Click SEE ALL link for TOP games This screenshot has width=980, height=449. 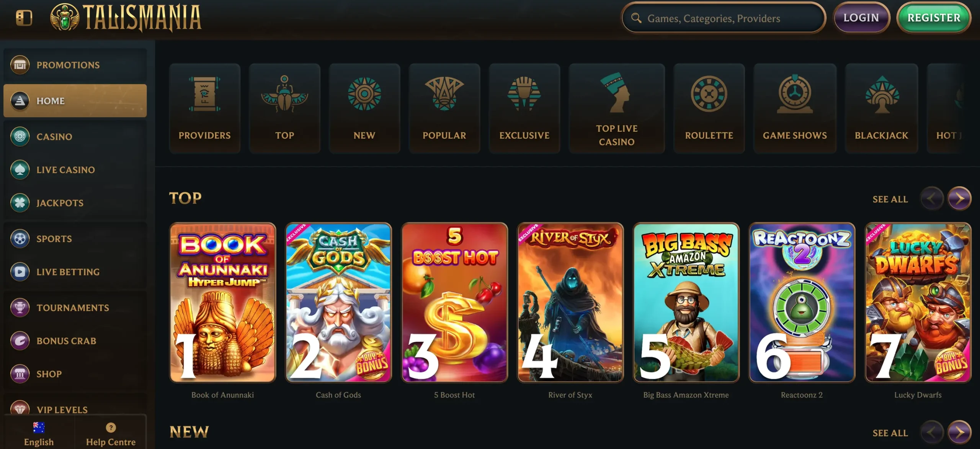tap(890, 199)
